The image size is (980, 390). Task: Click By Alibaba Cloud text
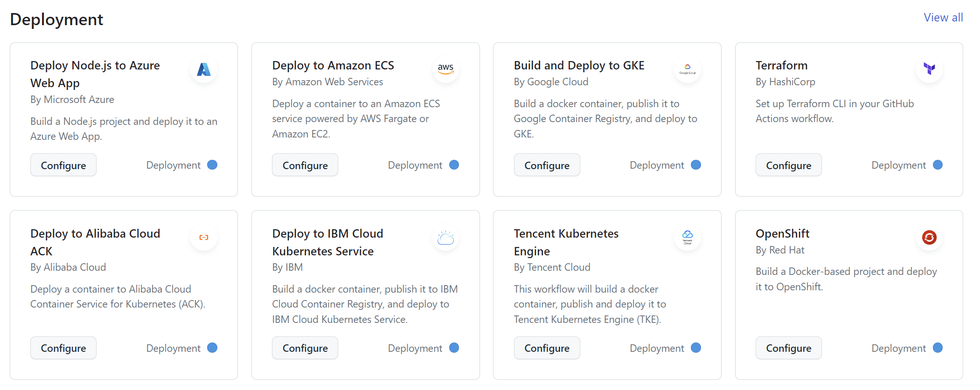68,267
